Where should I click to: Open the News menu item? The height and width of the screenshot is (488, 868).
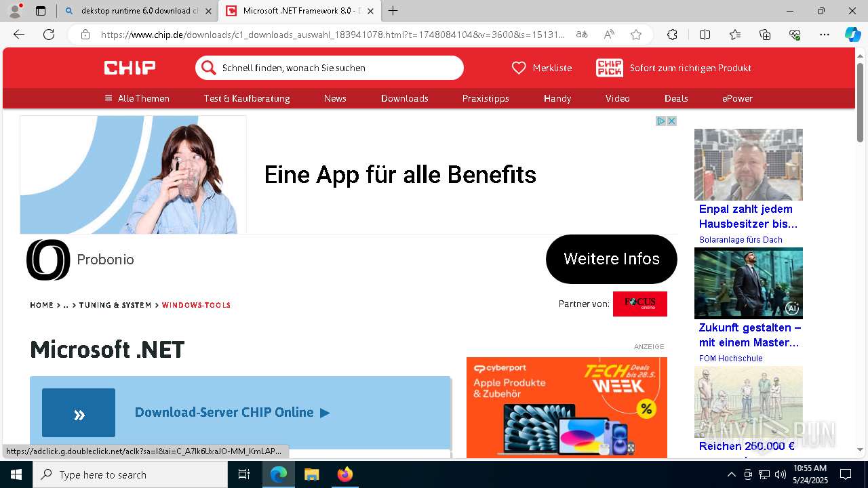pos(335,98)
